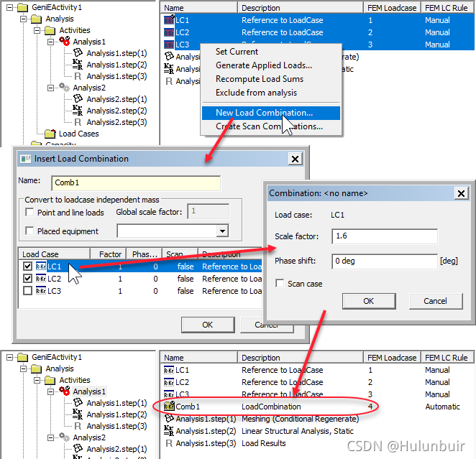
Task: Confirm OK in Combination dialog
Action: pyautogui.click(x=369, y=301)
